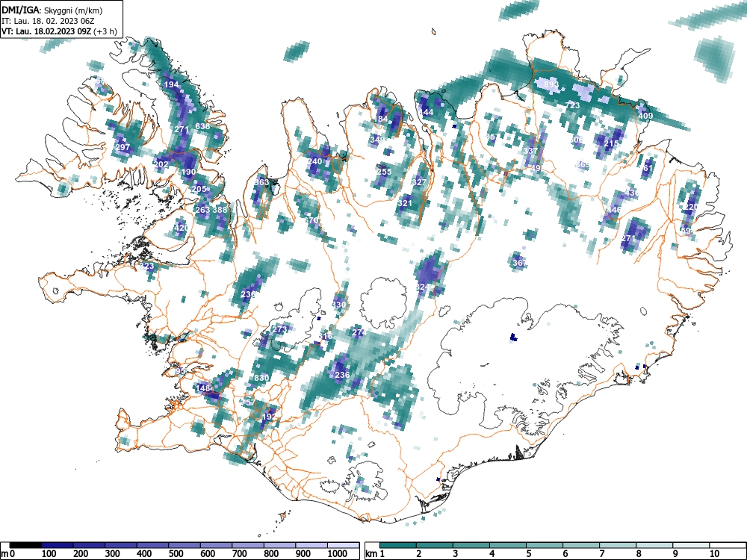The width and height of the screenshot is (747, 560).
Task: Click the km legend swatch between 1 and 2
Action: pyautogui.click(x=398, y=545)
